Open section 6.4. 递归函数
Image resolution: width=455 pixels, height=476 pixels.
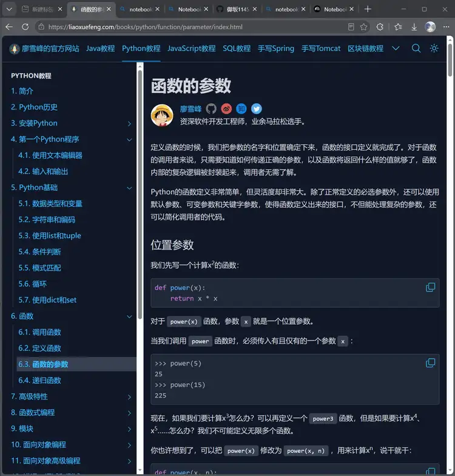tap(39, 381)
